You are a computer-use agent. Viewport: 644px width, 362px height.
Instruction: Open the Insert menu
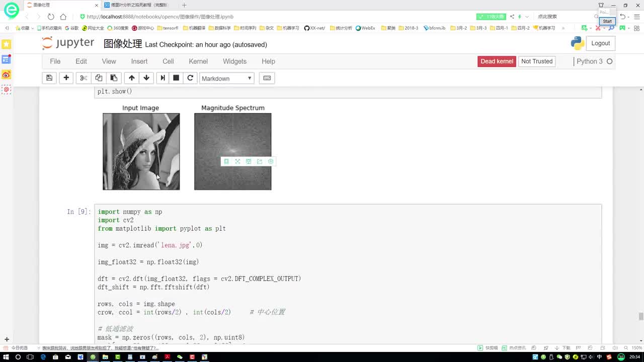click(x=139, y=61)
